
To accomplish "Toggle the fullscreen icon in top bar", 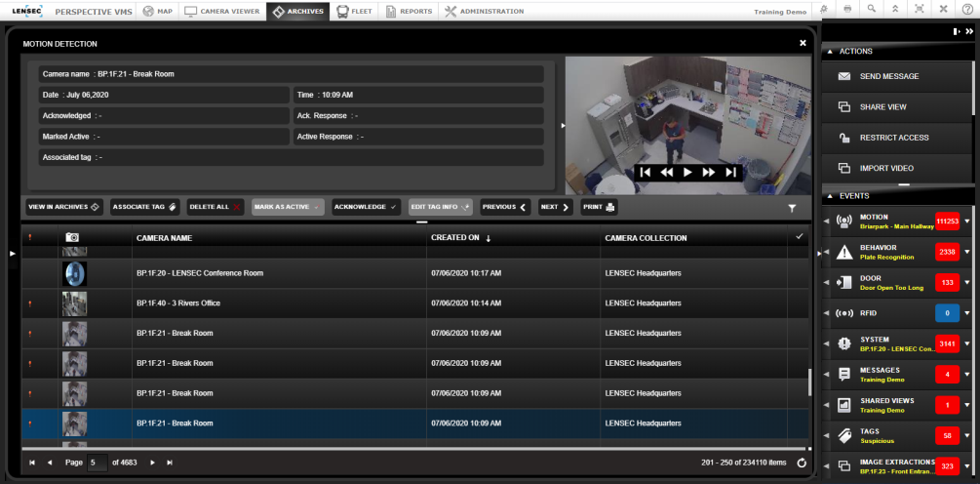I will click(x=920, y=10).
